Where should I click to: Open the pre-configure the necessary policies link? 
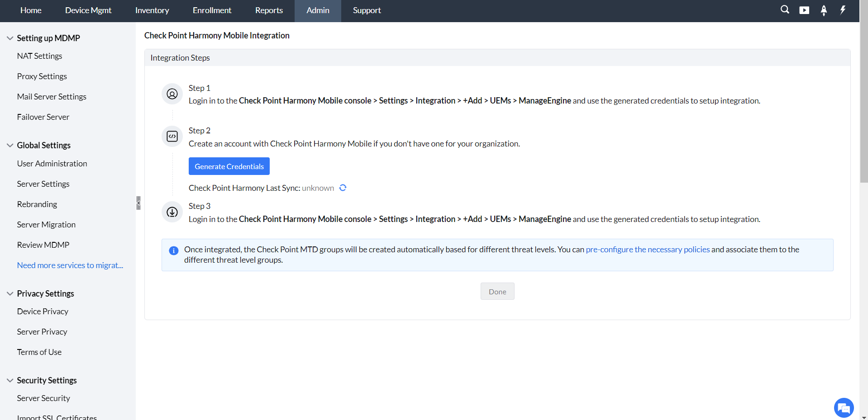pos(647,249)
